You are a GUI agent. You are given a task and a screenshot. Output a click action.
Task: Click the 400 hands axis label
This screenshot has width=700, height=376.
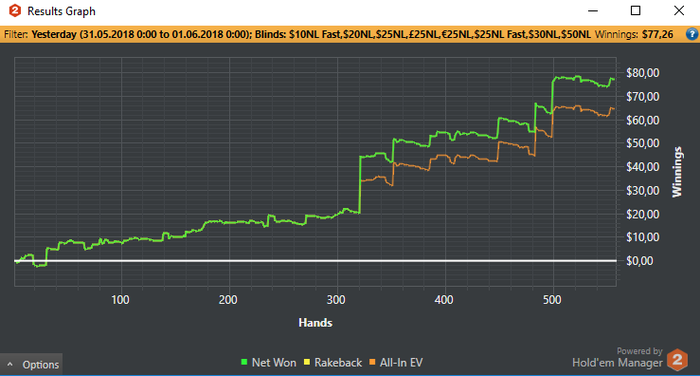tap(444, 300)
